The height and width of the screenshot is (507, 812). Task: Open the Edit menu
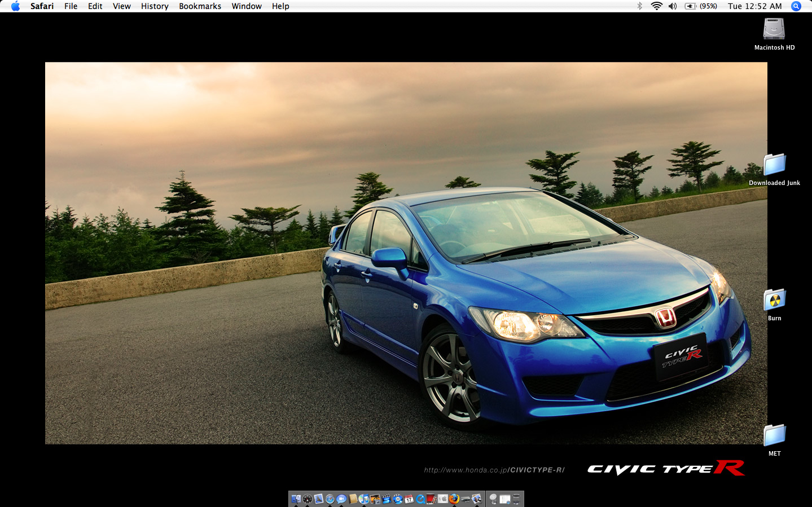95,6
